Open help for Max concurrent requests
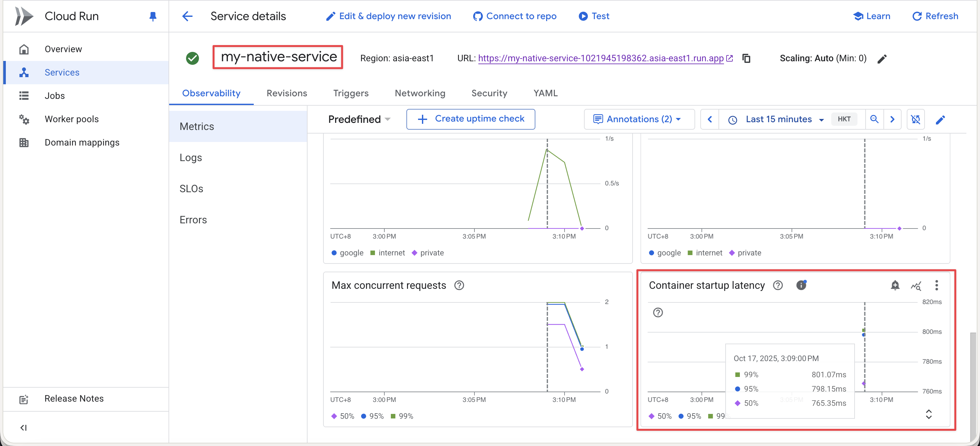Viewport: 980px width, 446px height. pyautogui.click(x=459, y=285)
